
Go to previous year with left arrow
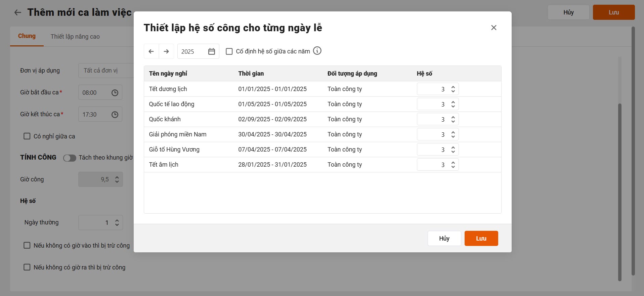click(151, 51)
